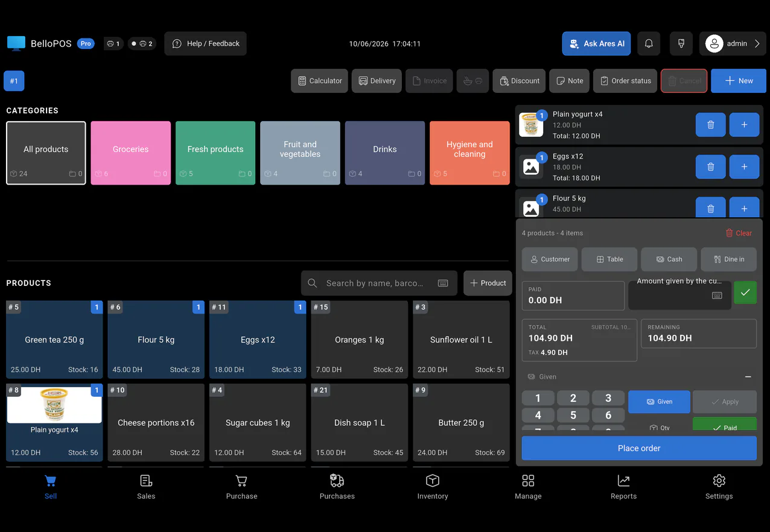Click the printer status chip showing 2

click(142, 43)
